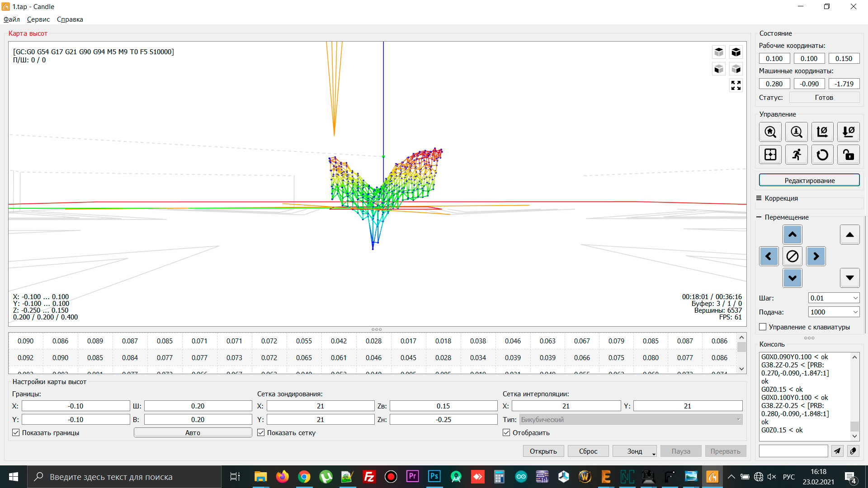Jog X right with blue arrow
The height and width of the screenshot is (488, 868).
coord(816,256)
